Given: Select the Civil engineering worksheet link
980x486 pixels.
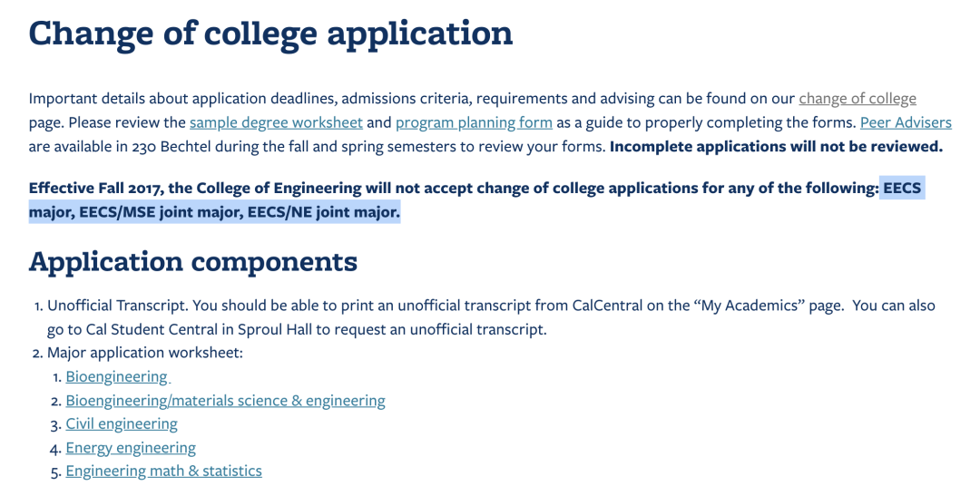Looking at the screenshot, I should point(122,424).
